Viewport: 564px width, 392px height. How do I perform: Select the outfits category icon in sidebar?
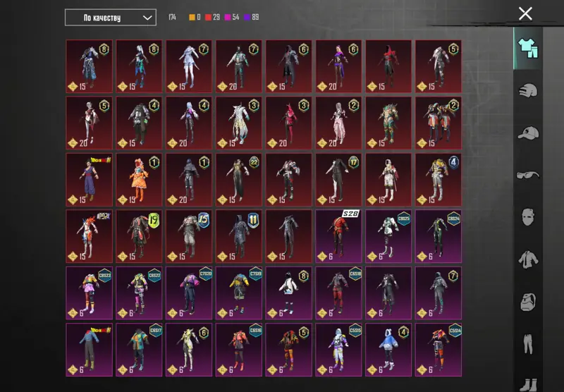tap(527, 48)
